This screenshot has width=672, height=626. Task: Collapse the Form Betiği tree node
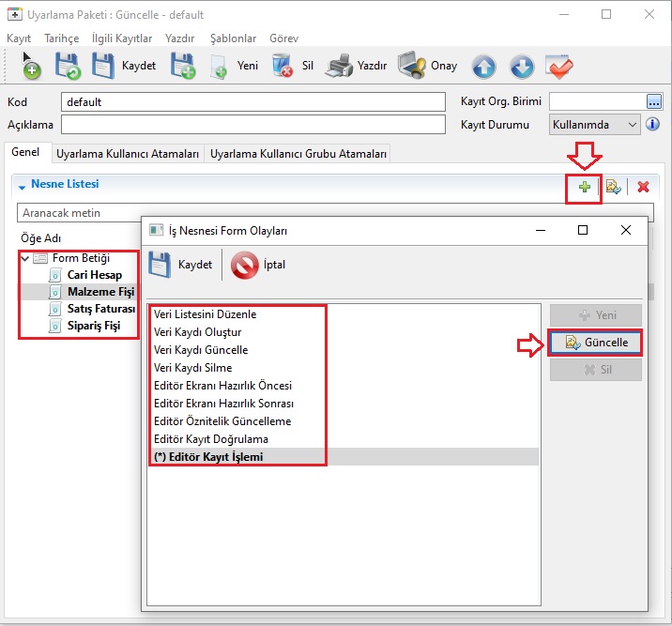(x=23, y=258)
